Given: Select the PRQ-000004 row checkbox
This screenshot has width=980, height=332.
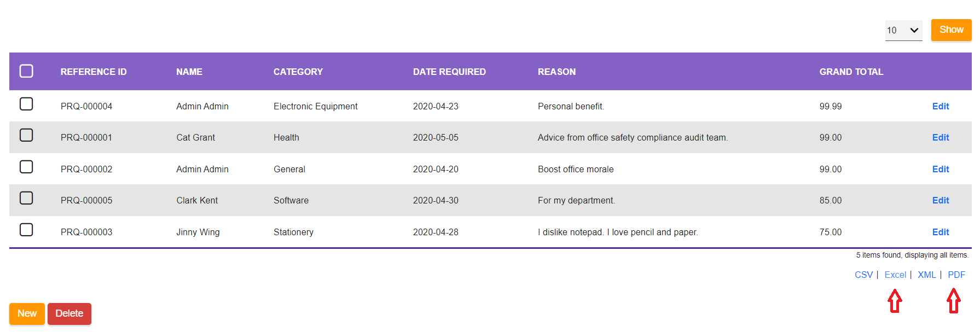Looking at the screenshot, I should coord(26,104).
